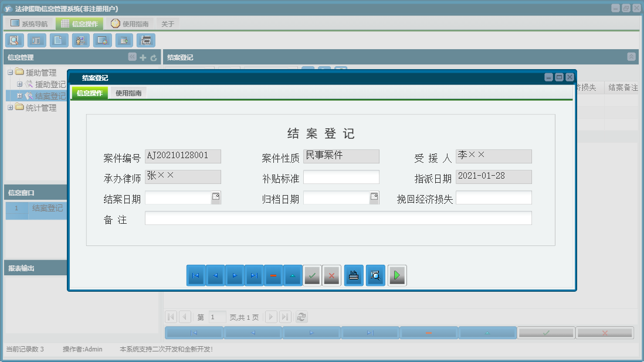Click the 补贴标准 input field
This screenshot has height=362, width=644.
tap(341, 177)
